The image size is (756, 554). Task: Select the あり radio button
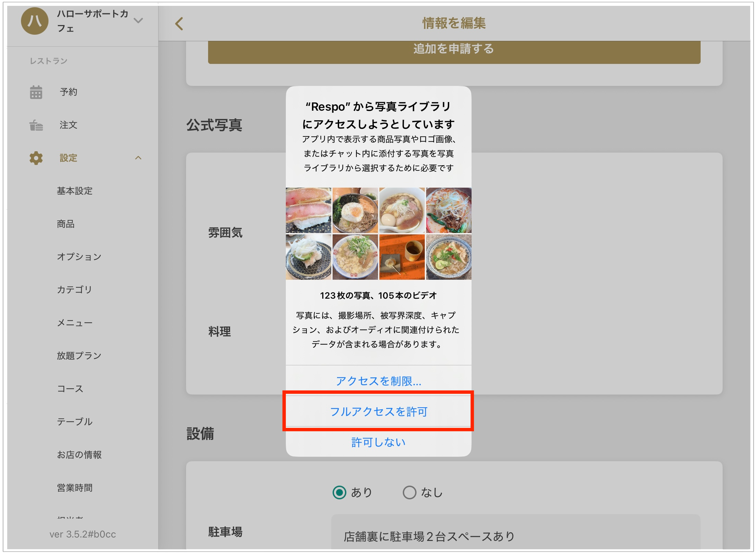pyautogui.click(x=339, y=492)
